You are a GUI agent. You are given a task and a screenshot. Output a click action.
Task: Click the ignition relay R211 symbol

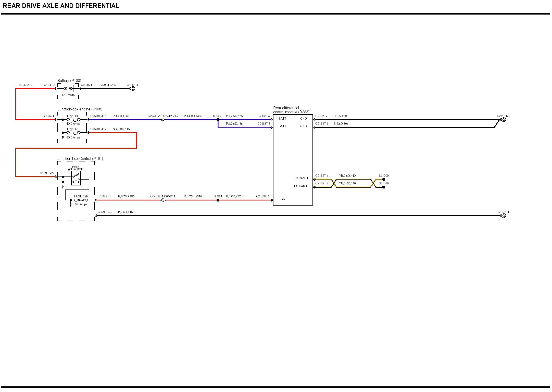point(76,178)
